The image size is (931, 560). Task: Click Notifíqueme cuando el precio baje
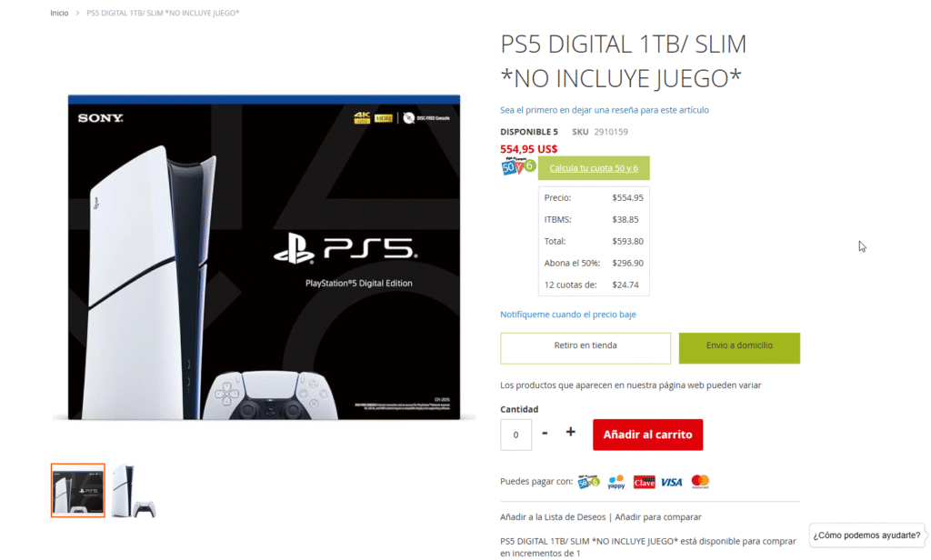(567, 315)
